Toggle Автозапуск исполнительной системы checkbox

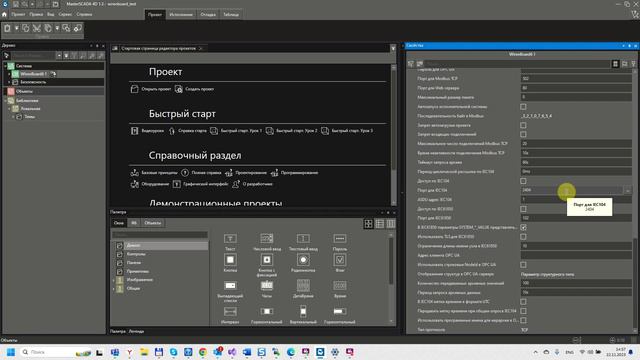tap(523, 107)
